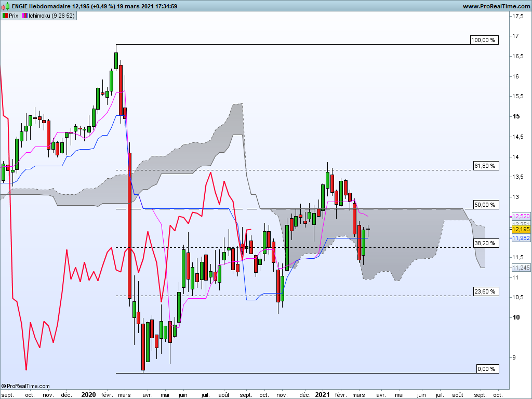Image resolution: width=532 pixels, height=399 pixels.
Task: Click the 10,5 value on the price axis
Action: (517, 297)
